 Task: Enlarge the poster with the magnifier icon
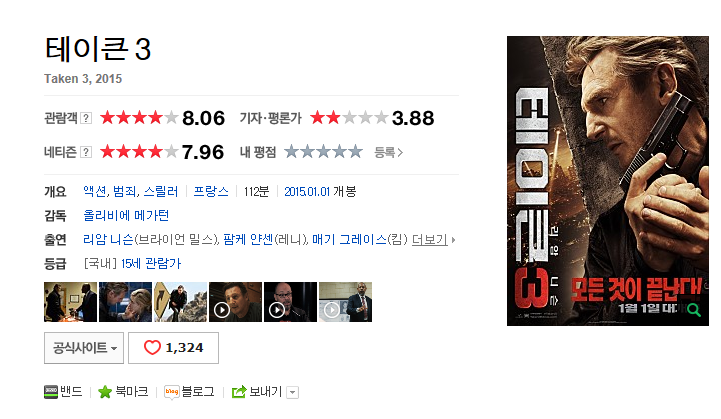point(694,310)
